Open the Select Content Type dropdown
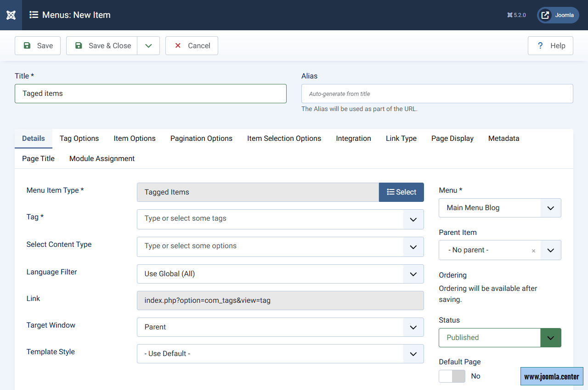This screenshot has width=588, height=390. (280, 247)
